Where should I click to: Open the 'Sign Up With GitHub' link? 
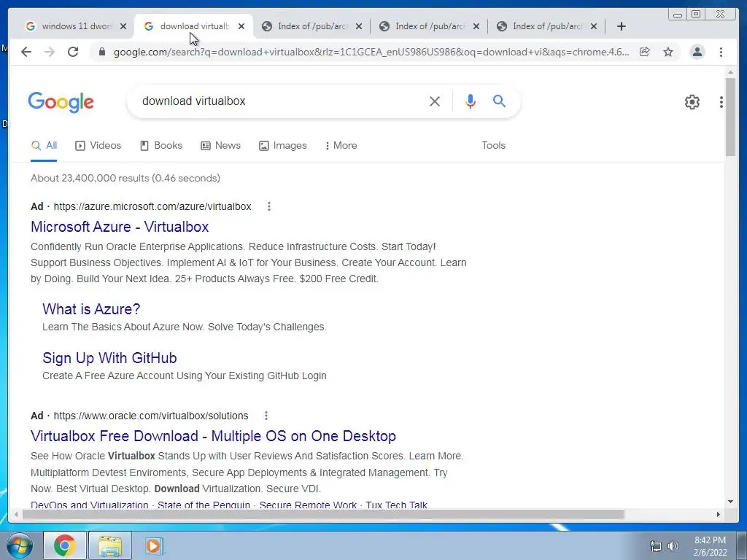109,358
